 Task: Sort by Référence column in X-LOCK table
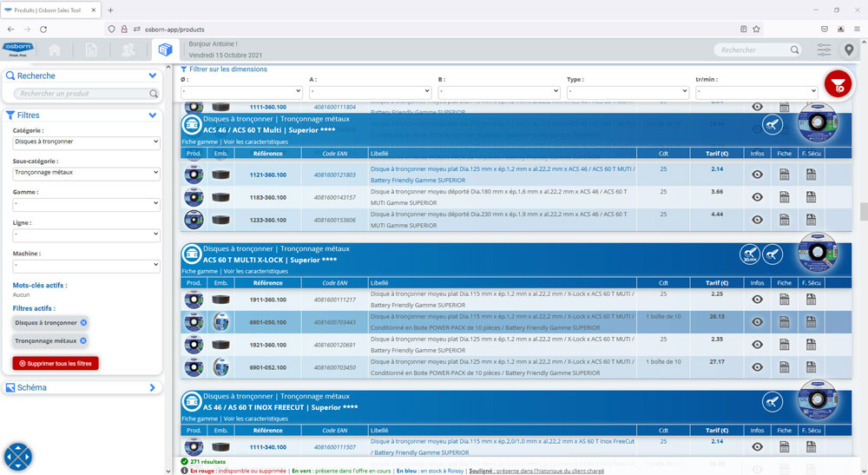point(268,283)
